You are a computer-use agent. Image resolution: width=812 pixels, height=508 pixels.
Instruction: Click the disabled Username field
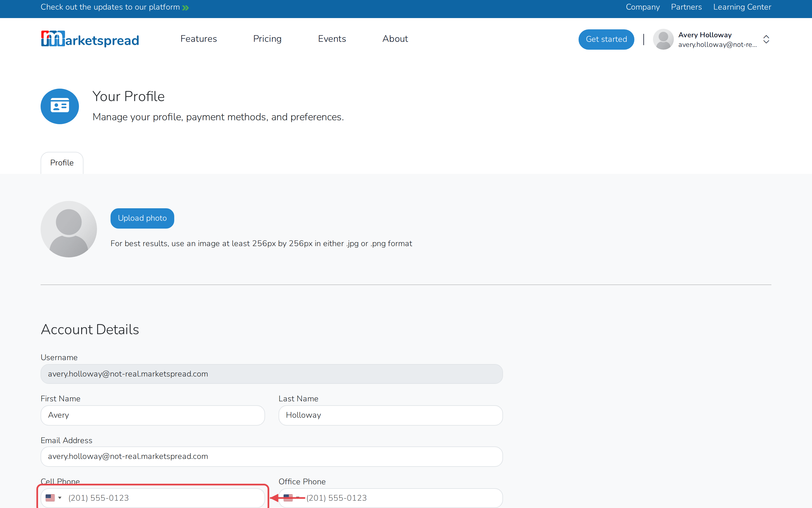click(x=272, y=374)
